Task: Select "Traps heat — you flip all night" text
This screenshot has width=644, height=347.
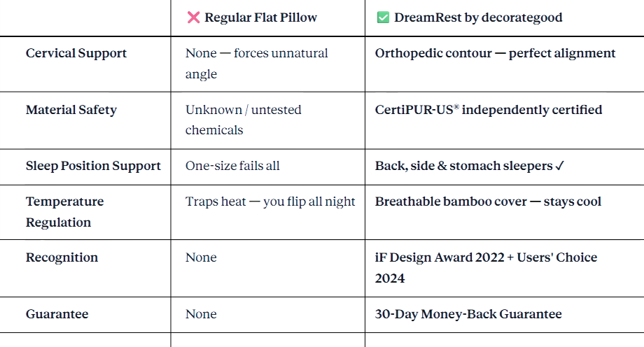Action: [270, 201]
